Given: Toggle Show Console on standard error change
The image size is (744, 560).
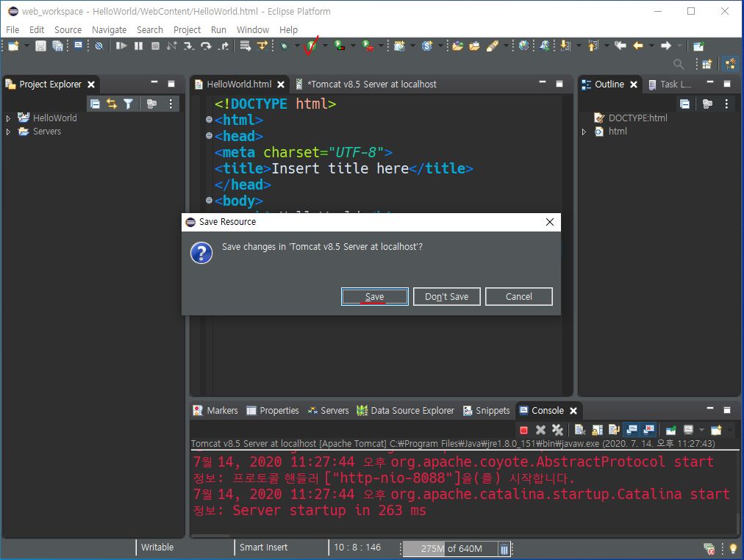Looking at the screenshot, I should point(648,430).
